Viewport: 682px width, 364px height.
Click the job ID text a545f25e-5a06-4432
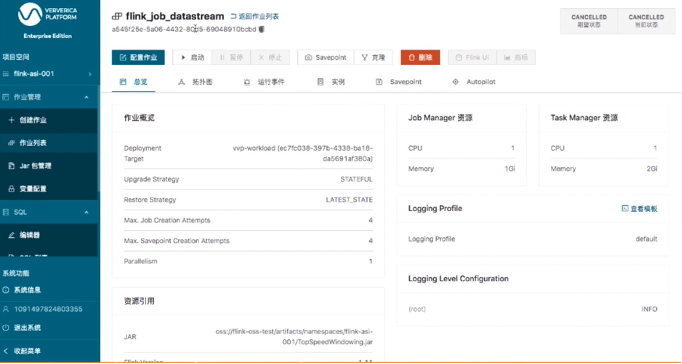click(184, 30)
